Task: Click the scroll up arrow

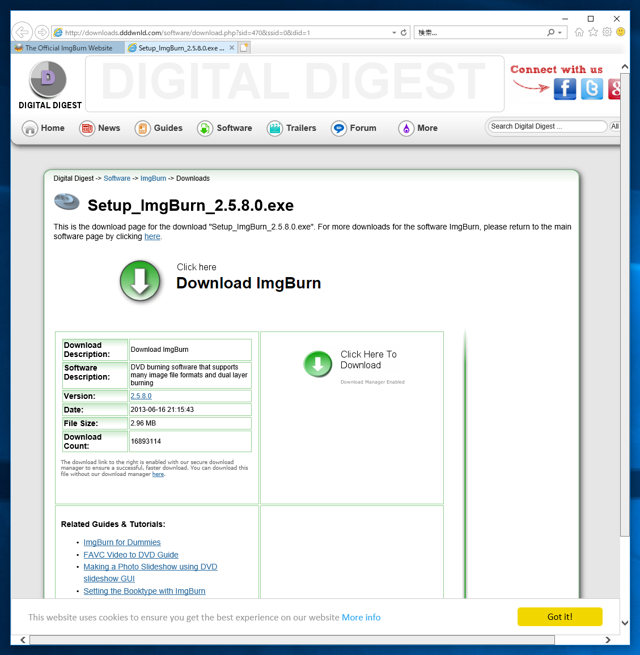Action: [625, 67]
